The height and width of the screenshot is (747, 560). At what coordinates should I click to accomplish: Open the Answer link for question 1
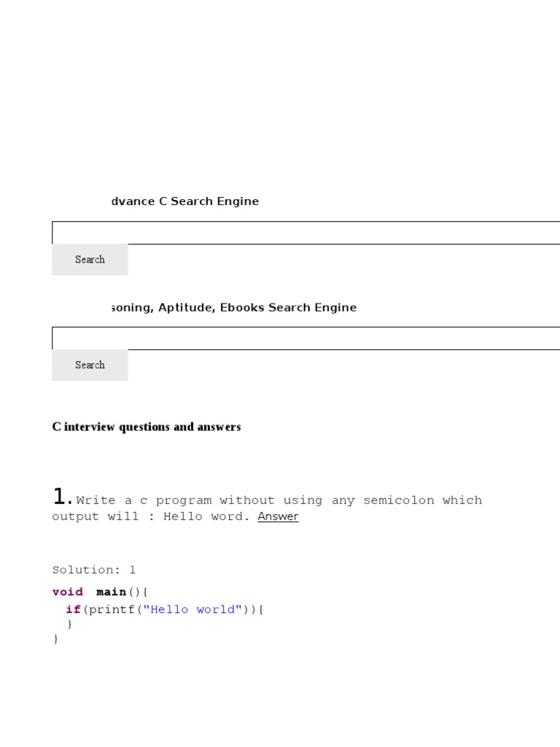click(x=278, y=516)
